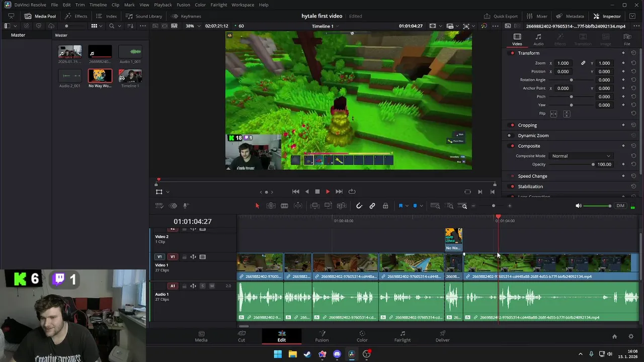This screenshot has width=644, height=362.
Task: Switch to Inspector Audio tab
Action: [x=538, y=40]
